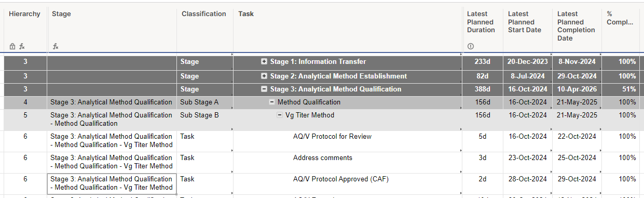Click the lock icon in Hierarchy column header
Image resolution: width=644 pixels, height=198 pixels.
[x=12, y=46]
